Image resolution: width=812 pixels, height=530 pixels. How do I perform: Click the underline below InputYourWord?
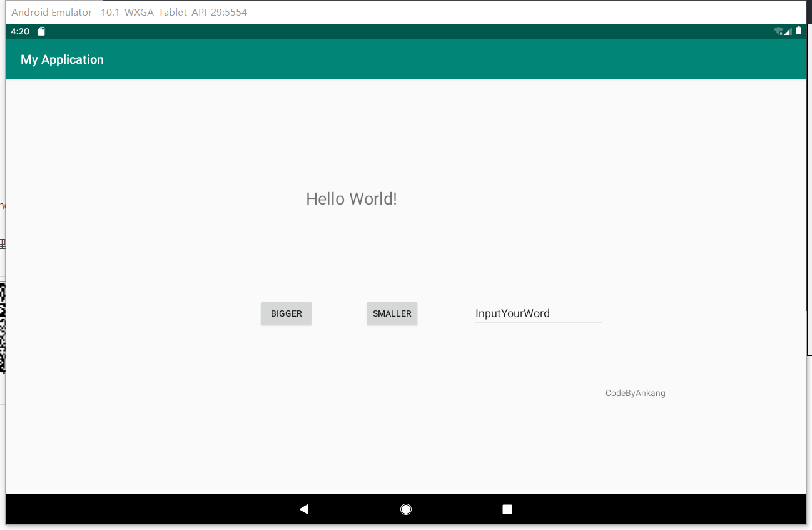538,321
